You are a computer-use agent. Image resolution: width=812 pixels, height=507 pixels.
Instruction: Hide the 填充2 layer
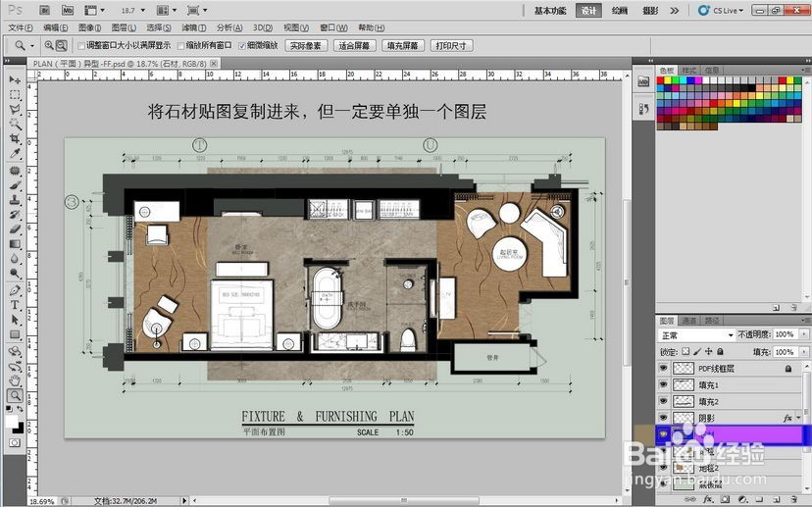663,401
